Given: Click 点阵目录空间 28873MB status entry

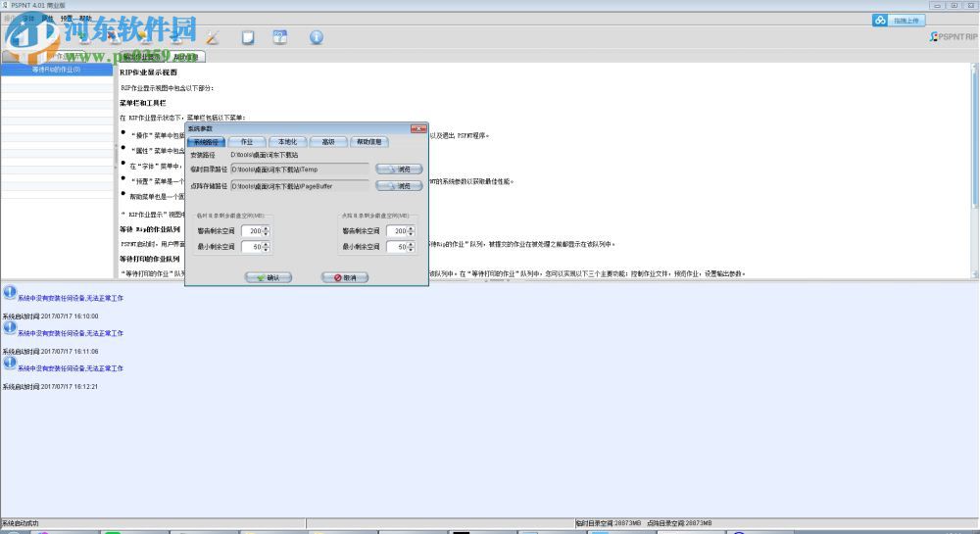Looking at the screenshot, I should pos(679,523).
